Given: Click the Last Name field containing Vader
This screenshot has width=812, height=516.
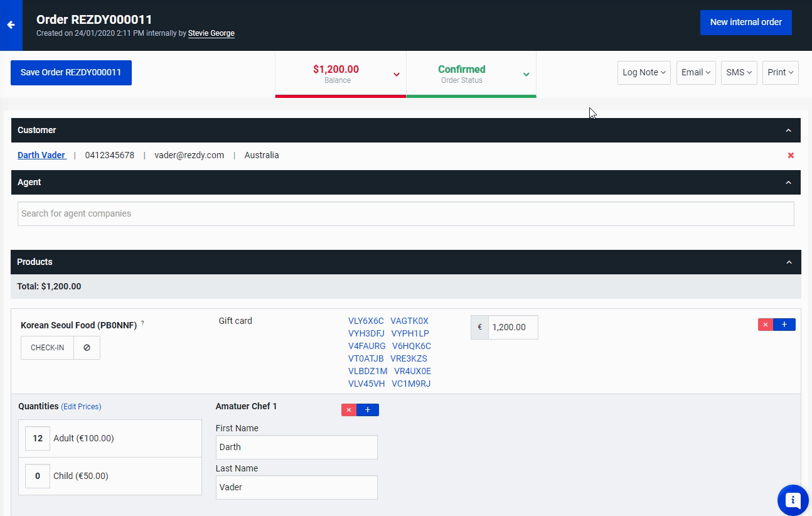Looking at the screenshot, I should [297, 487].
